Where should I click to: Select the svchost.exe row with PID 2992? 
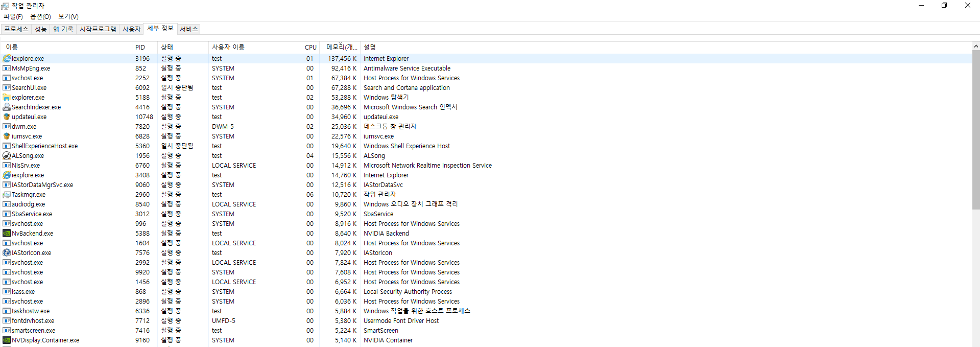pos(486,263)
